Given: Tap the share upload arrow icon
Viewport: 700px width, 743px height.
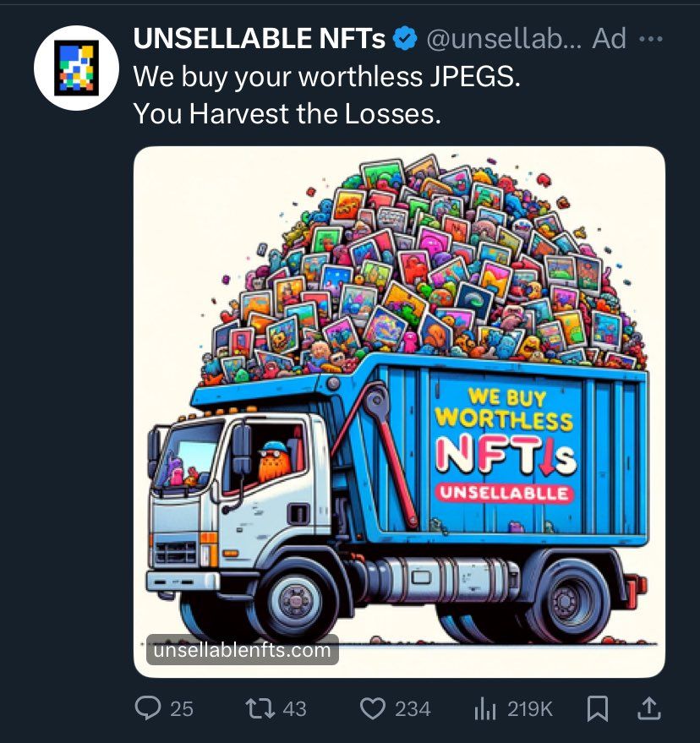Looking at the screenshot, I should click(648, 708).
